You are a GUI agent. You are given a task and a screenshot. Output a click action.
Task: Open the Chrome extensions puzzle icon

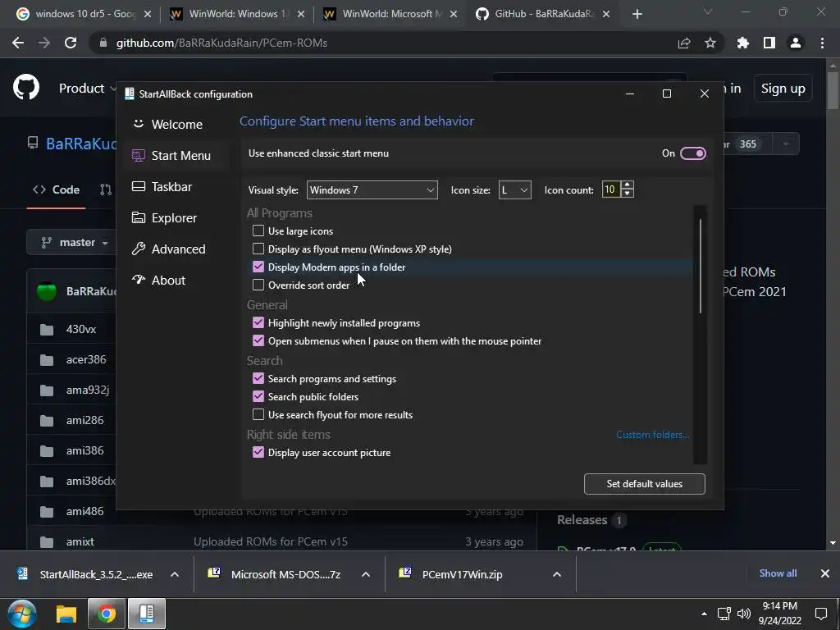coord(743,43)
